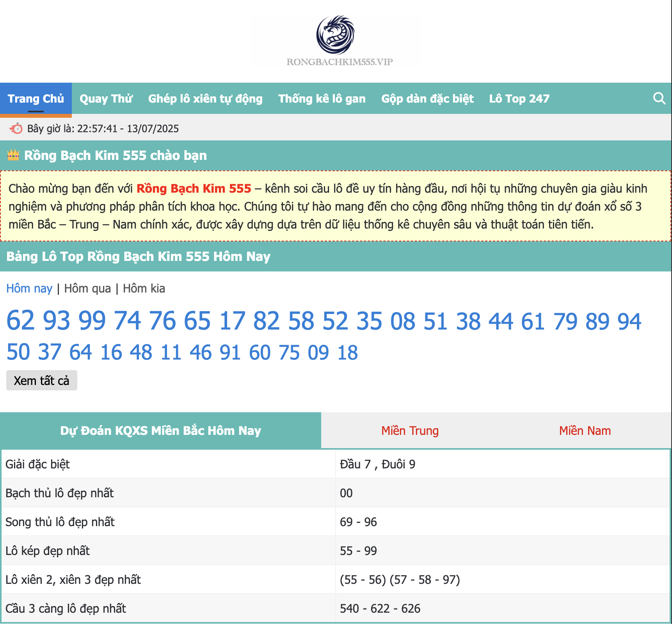Click lô number 09
Image resolution: width=672 pixels, height=624 pixels.
click(318, 352)
